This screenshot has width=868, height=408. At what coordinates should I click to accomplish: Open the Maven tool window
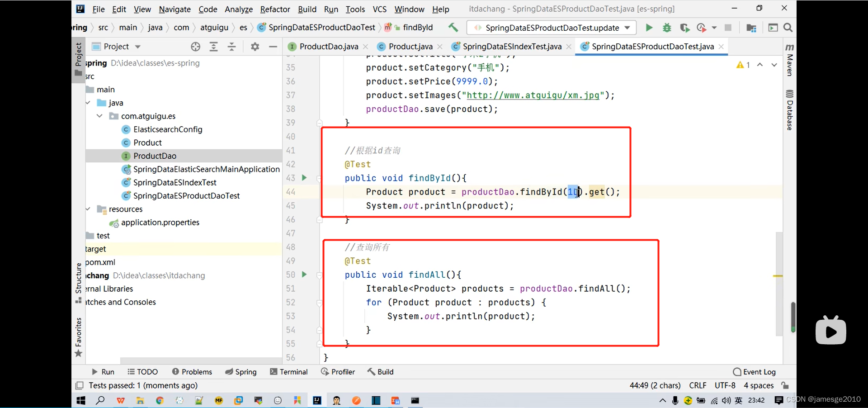click(789, 59)
